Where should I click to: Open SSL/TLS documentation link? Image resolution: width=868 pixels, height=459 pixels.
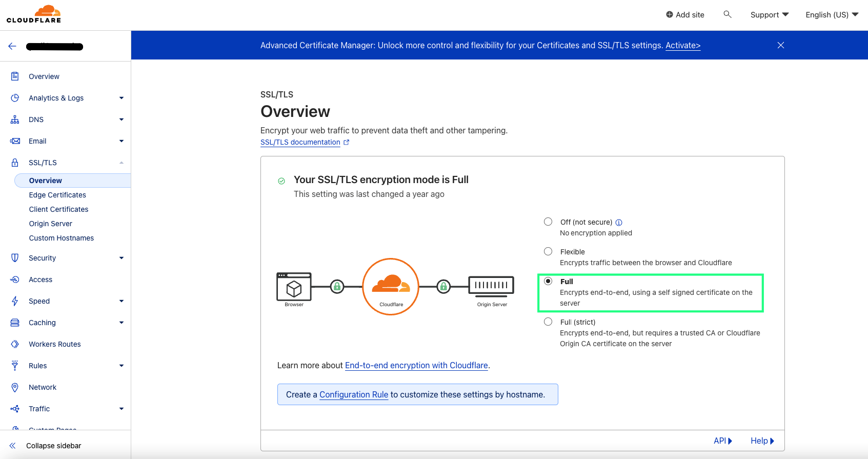click(x=300, y=142)
